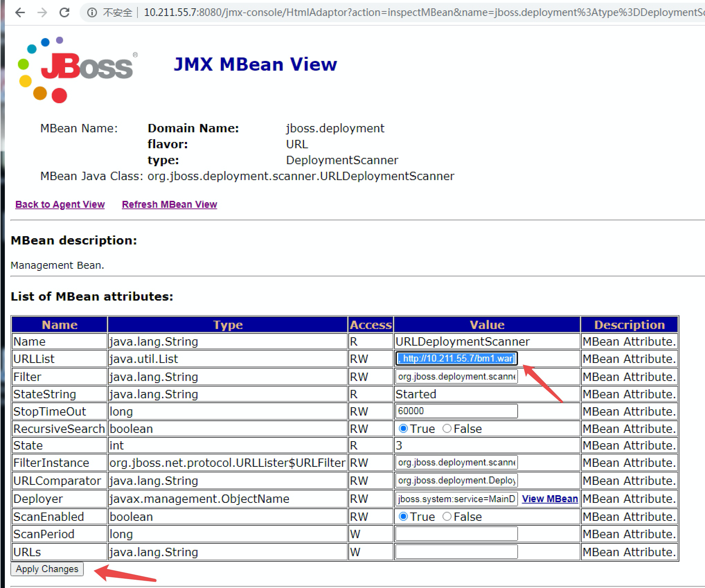Click the Access column header

point(371,324)
